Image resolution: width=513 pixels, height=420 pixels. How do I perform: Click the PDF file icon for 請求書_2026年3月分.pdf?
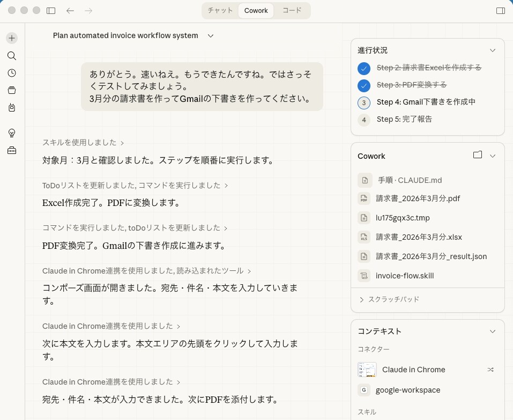(364, 198)
